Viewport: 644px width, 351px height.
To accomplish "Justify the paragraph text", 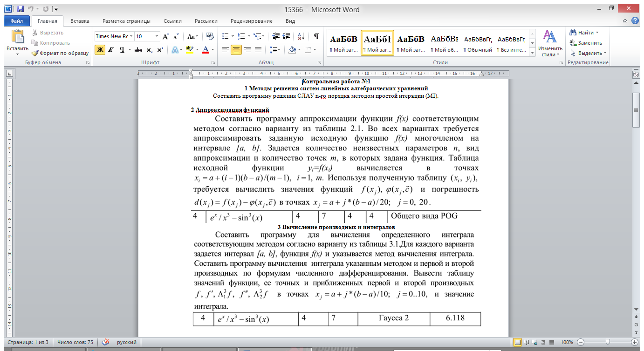I will click(x=258, y=50).
